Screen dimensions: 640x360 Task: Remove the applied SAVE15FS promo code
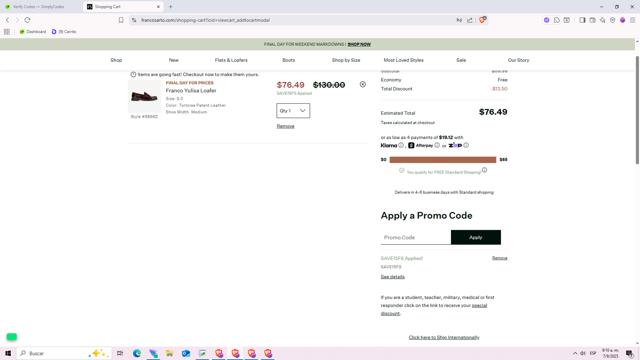tap(500, 258)
